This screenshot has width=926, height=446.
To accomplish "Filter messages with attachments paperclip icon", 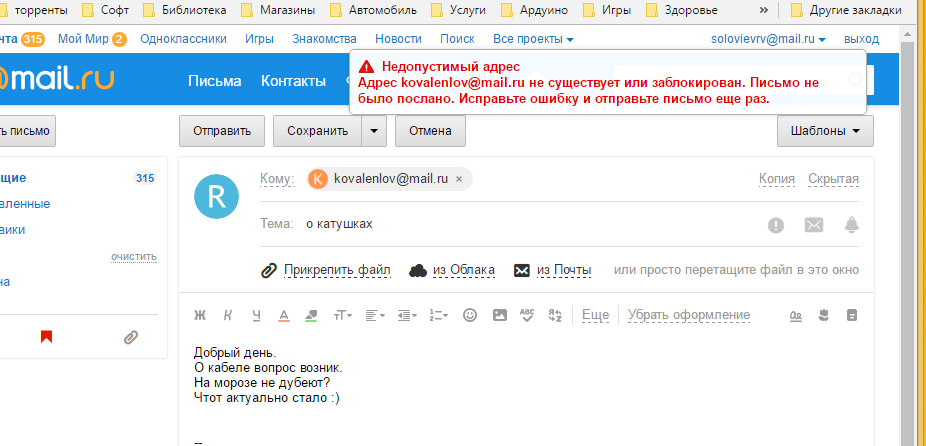I will point(131,337).
